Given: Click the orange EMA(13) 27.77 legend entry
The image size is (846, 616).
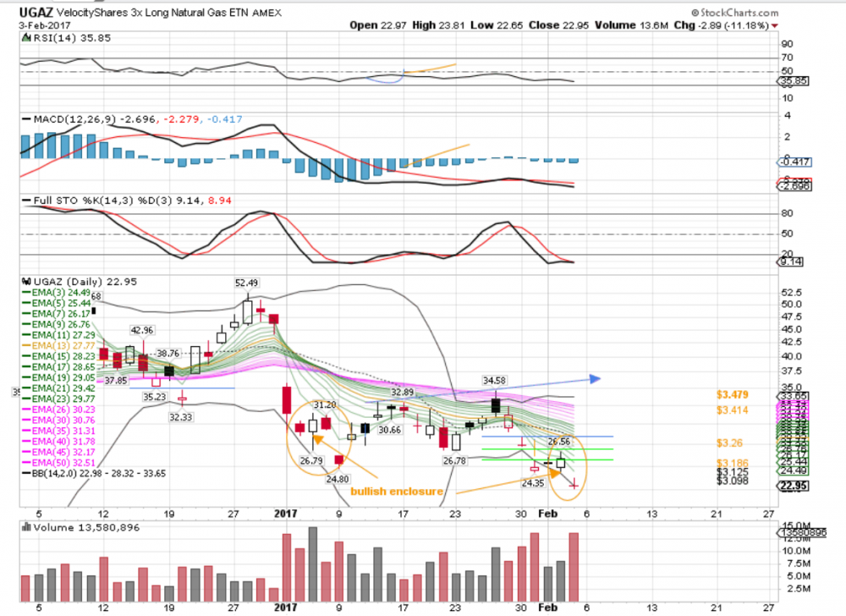Looking at the screenshot, I should point(59,346).
